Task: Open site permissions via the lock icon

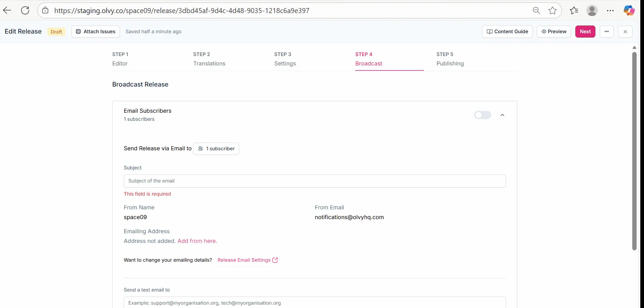Action: (x=45, y=10)
